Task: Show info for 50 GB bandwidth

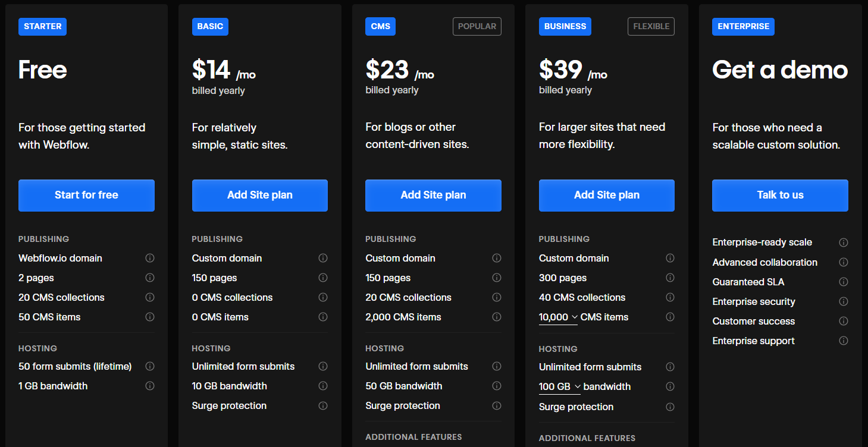Action: click(497, 386)
